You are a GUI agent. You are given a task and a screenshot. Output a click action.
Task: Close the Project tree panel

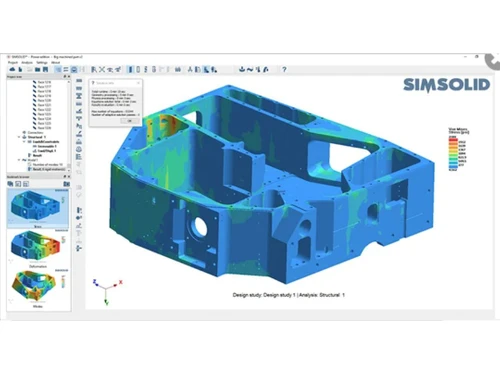(69, 77)
